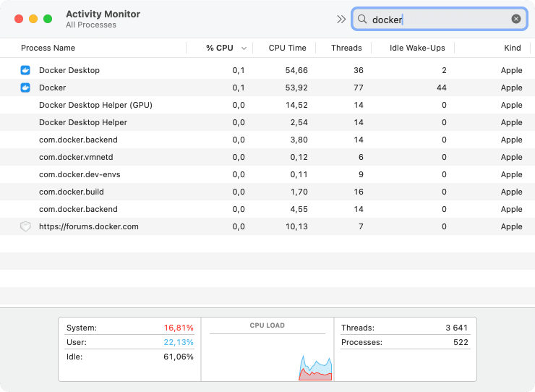
Task: Click the Threads value 36
Action: point(359,70)
